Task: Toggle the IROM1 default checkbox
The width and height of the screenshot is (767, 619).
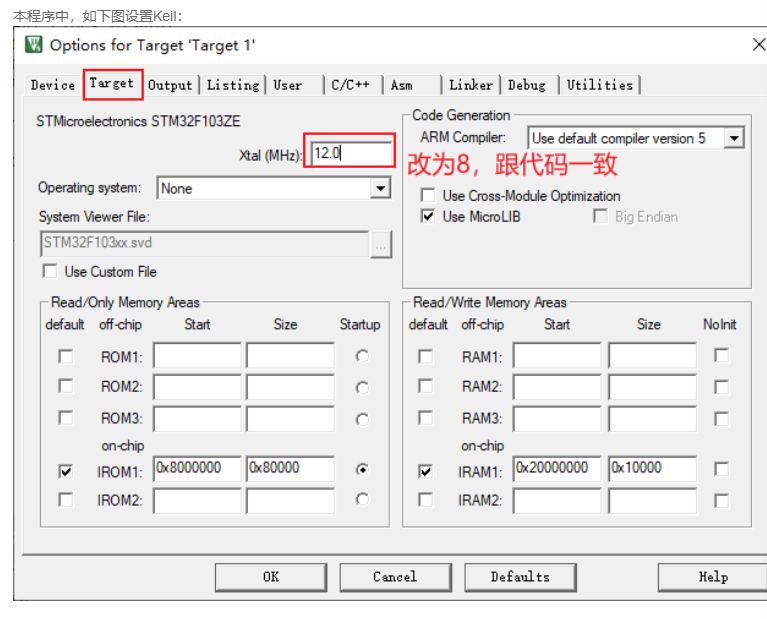Action: click(x=66, y=471)
